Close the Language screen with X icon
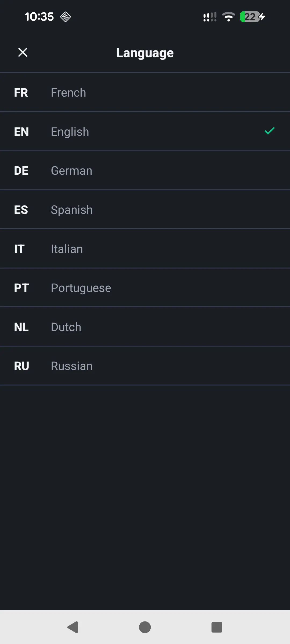Screen dimensions: 290x644 tap(23, 52)
